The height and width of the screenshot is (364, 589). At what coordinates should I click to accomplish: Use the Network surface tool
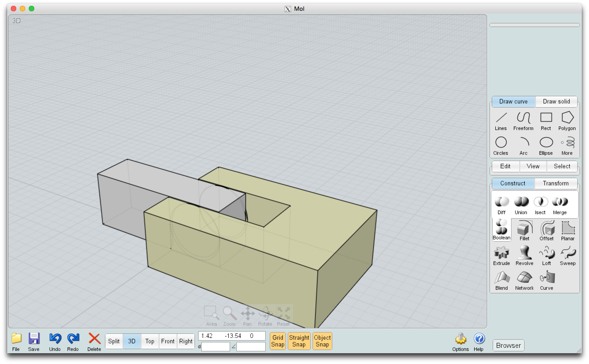pos(524,281)
